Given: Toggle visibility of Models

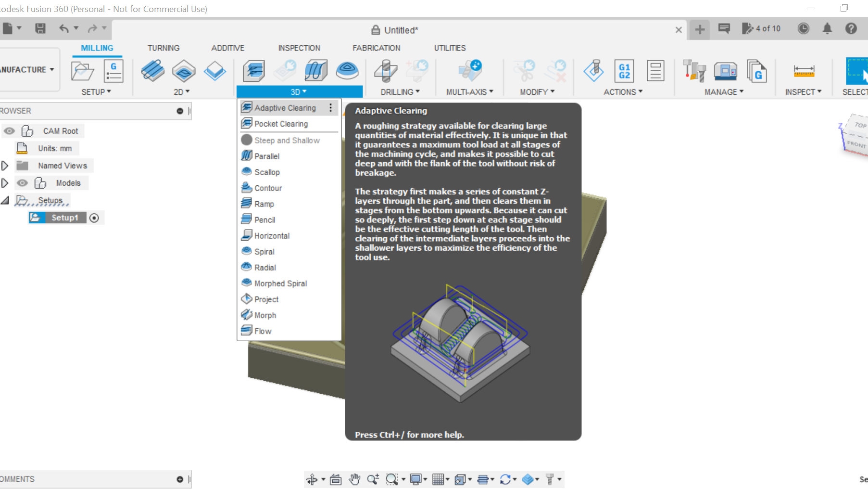Looking at the screenshot, I should pyautogui.click(x=22, y=182).
